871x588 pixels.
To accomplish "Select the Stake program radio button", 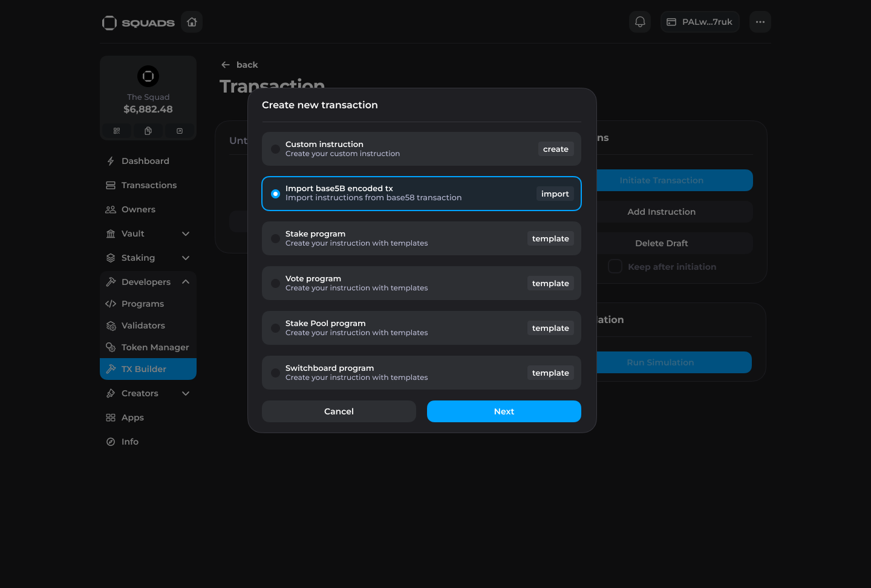I will pos(275,239).
